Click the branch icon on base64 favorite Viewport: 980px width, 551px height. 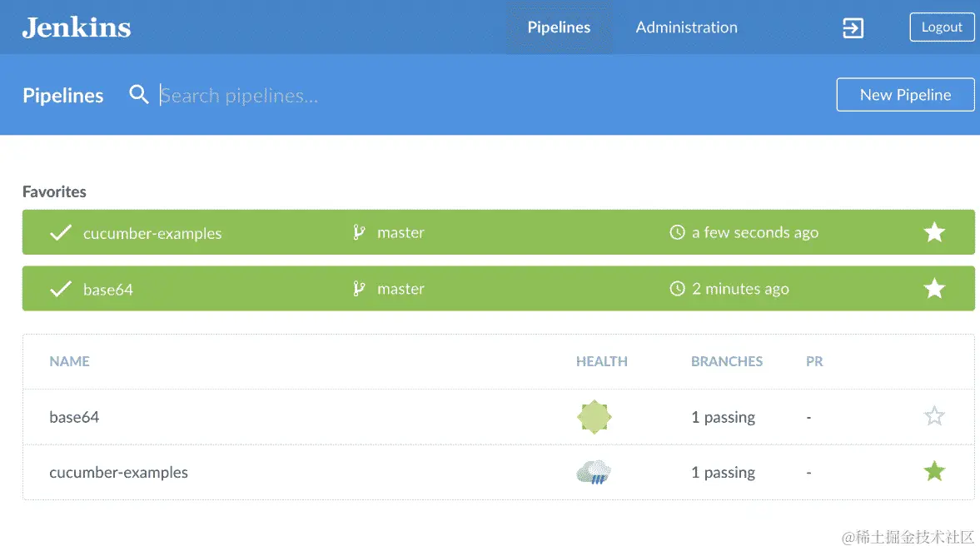coord(359,289)
